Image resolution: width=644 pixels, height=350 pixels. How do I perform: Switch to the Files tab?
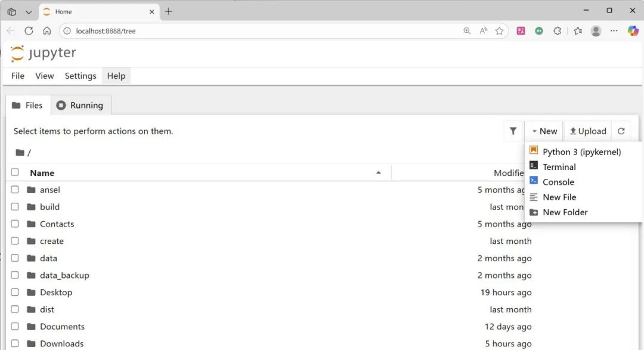point(28,105)
